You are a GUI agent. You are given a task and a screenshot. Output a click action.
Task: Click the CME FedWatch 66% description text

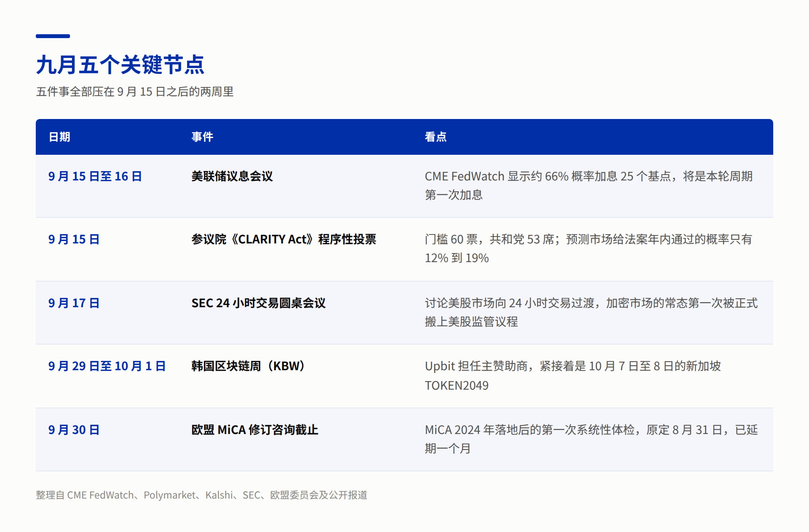click(589, 185)
